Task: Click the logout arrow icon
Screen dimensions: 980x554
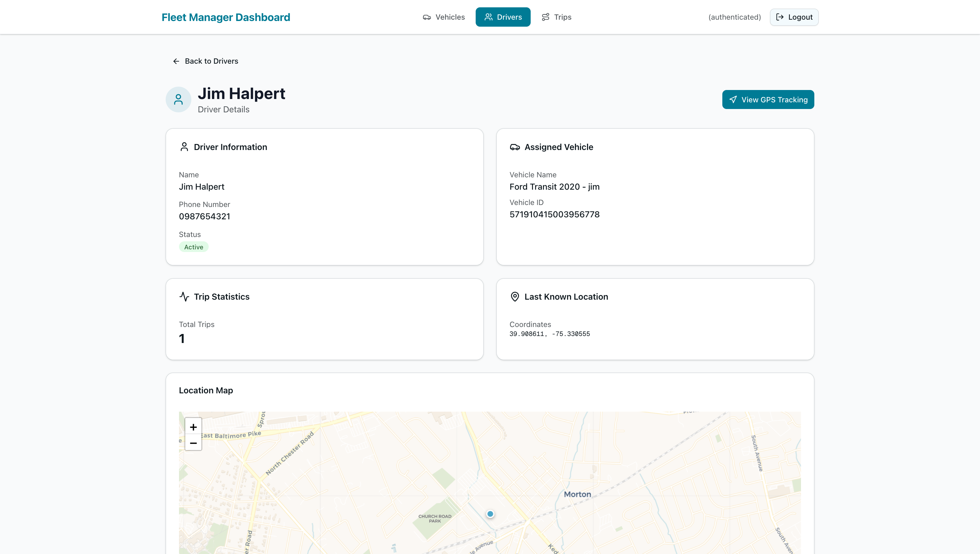Action: 780,17
